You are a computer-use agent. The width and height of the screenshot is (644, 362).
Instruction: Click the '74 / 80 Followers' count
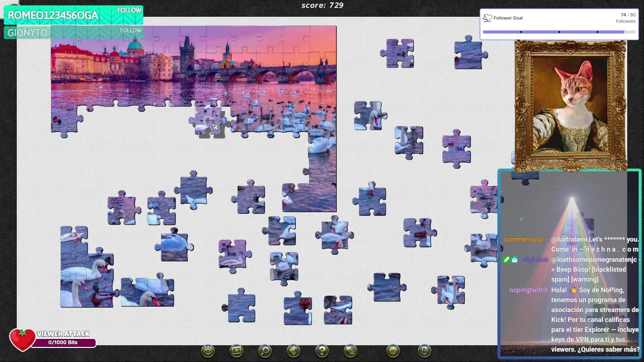tap(625, 18)
